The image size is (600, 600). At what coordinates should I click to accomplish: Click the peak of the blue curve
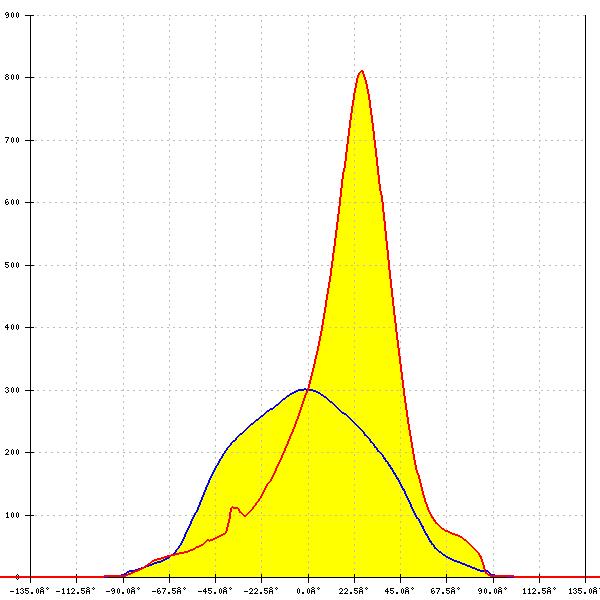(305, 390)
